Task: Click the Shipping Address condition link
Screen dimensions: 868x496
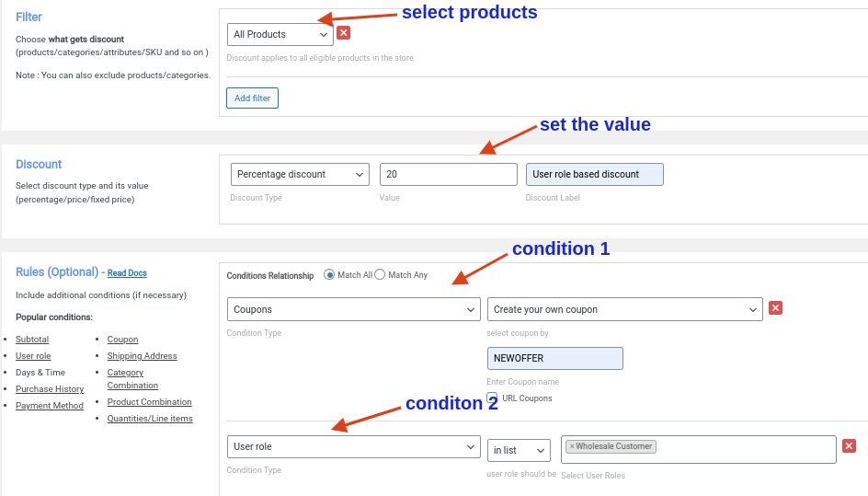Action: click(x=143, y=356)
